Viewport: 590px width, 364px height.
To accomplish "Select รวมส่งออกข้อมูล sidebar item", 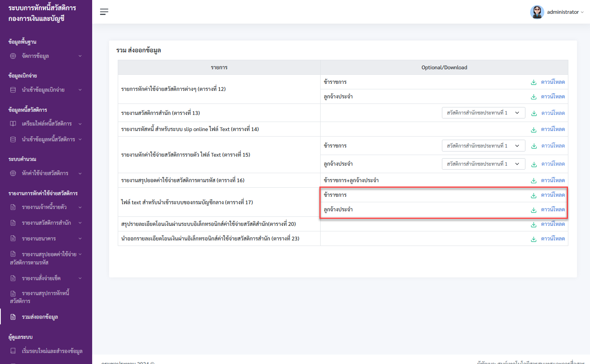I will pos(46,317).
